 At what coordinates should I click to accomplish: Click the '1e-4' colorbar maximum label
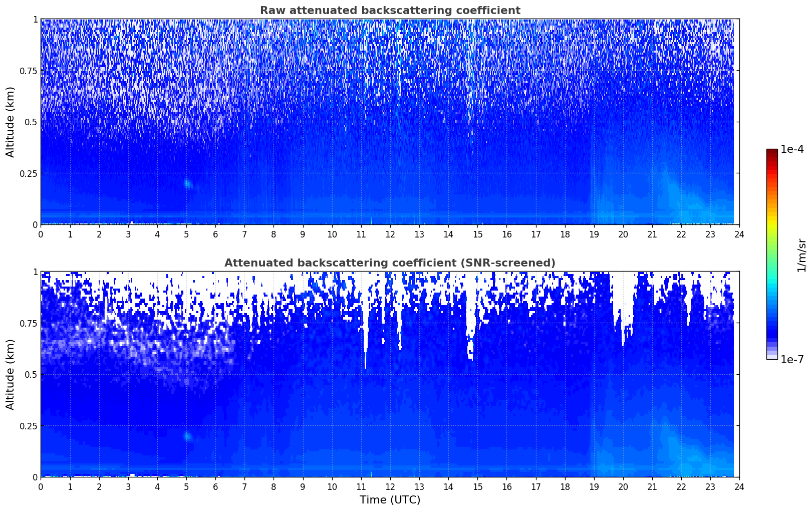pyautogui.click(x=792, y=149)
